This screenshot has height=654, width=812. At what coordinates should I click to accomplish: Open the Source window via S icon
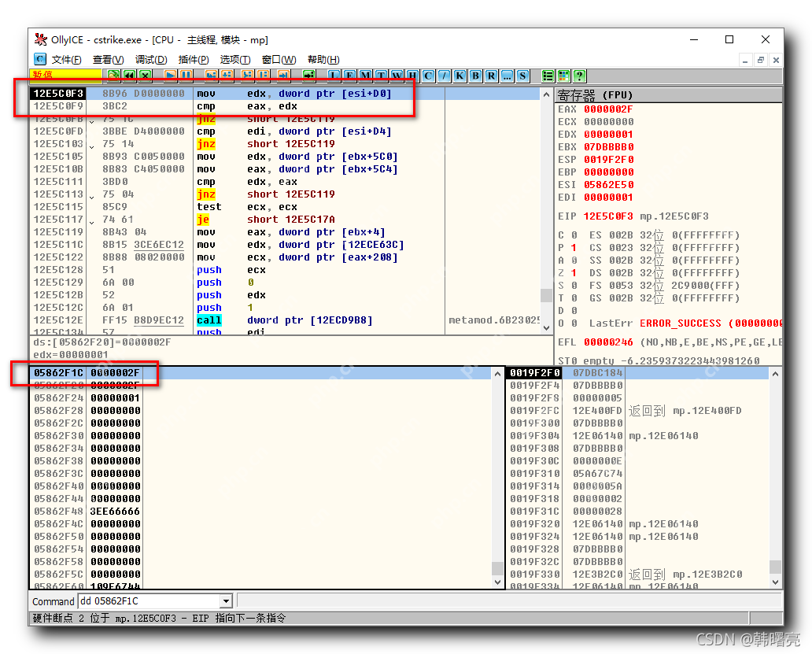point(521,76)
